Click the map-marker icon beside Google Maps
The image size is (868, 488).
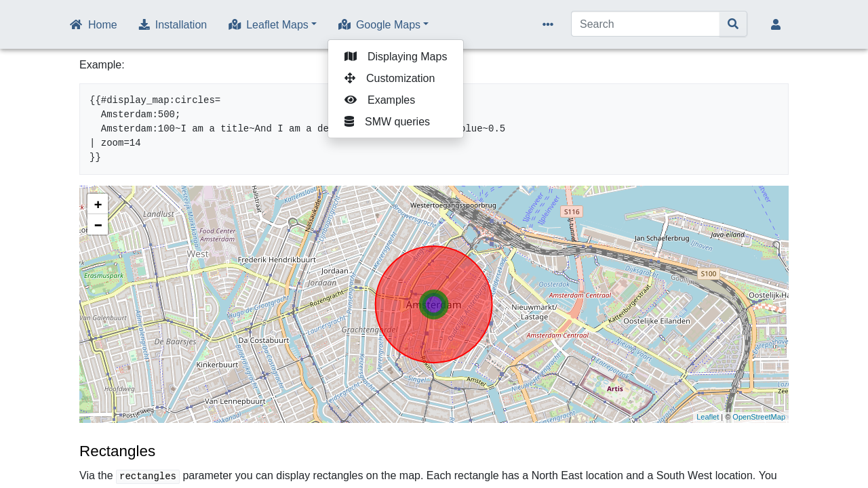pos(344,24)
